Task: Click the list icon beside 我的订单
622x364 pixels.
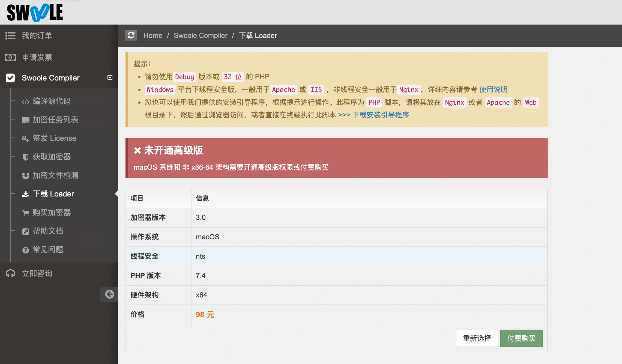Action: point(10,35)
